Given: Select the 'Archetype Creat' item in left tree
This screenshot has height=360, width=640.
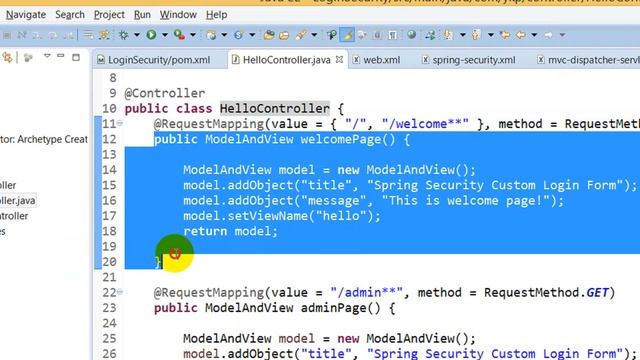Looking at the screenshot, I should pyautogui.click(x=44, y=139).
